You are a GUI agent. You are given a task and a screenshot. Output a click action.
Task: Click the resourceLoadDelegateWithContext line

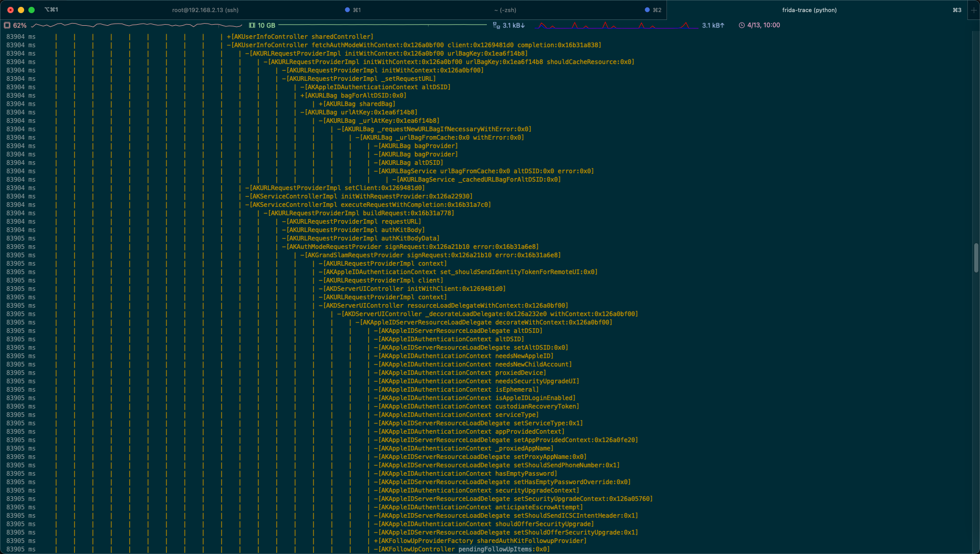tap(443, 306)
